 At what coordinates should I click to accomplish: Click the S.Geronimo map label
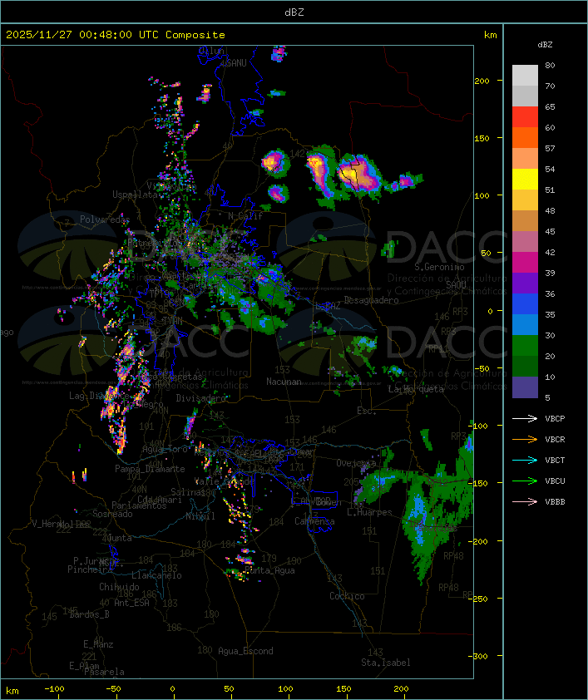[439, 267]
